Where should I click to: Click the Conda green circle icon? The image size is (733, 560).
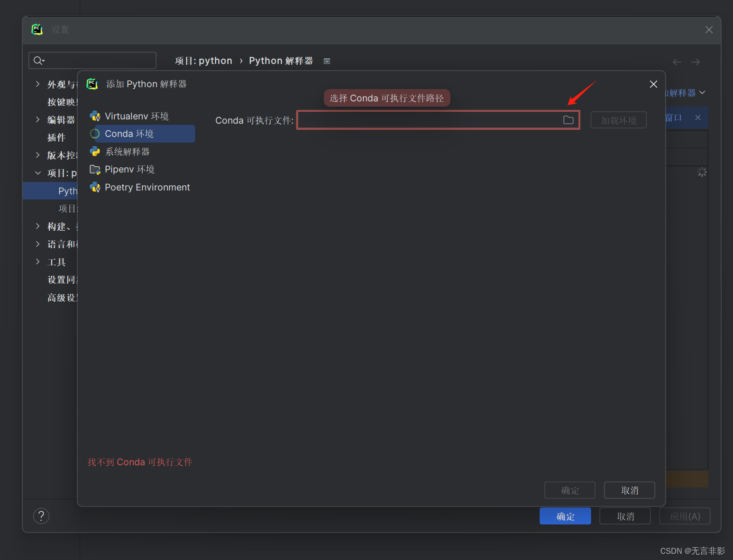click(x=95, y=134)
